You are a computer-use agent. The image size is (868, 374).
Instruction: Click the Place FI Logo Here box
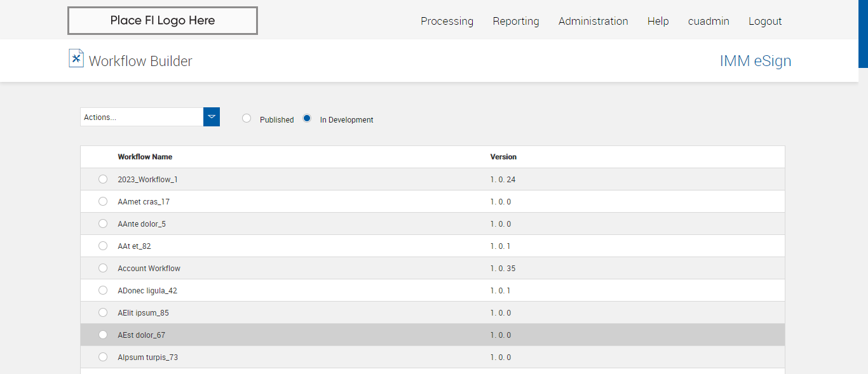point(163,20)
